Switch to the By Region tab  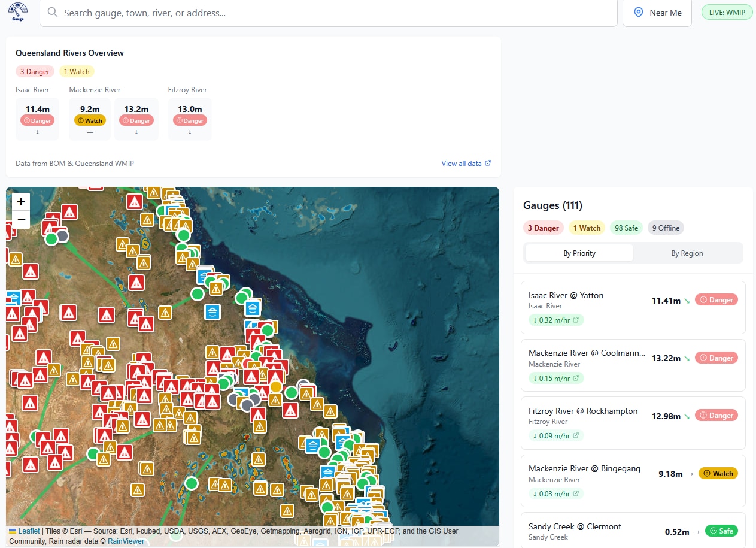[x=687, y=253]
